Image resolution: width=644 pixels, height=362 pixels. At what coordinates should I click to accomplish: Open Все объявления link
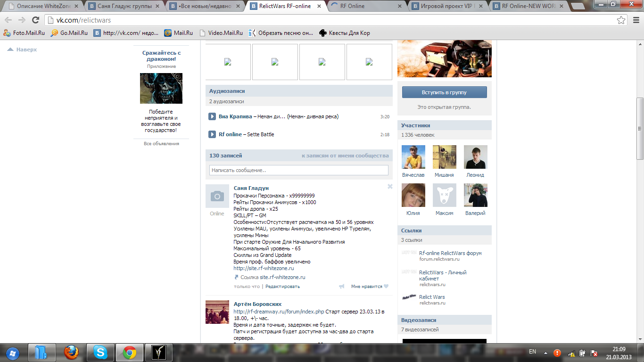click(x=161, y=143)
